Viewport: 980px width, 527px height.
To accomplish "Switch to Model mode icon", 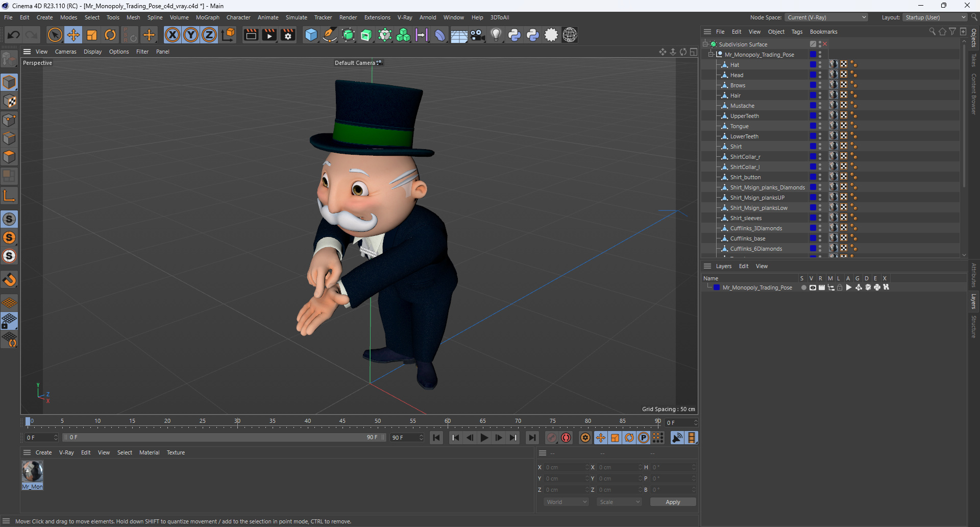I will click(9, 82).
